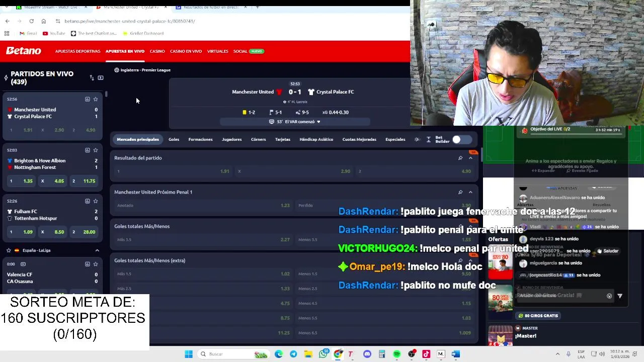Image resolution: width=644 pixels, height=362 pixels.
Task: Select the Mercados principales tab
Action: 138,139
